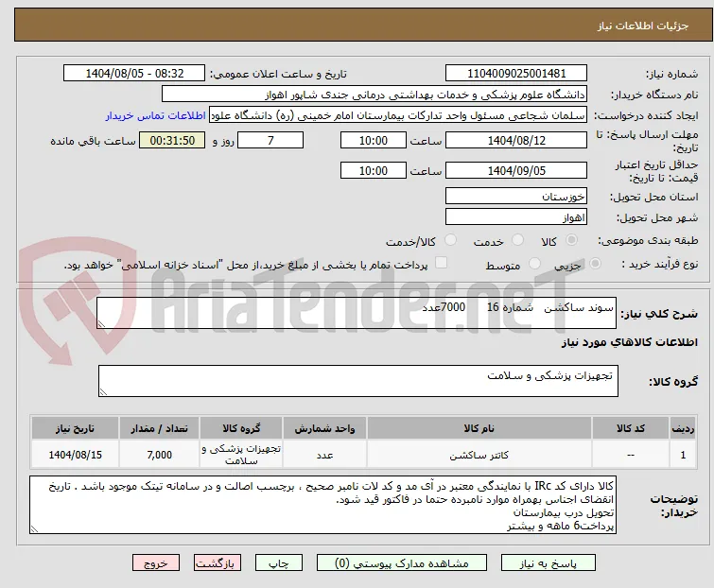Click the چاپ print button

[x=279, y=563]
